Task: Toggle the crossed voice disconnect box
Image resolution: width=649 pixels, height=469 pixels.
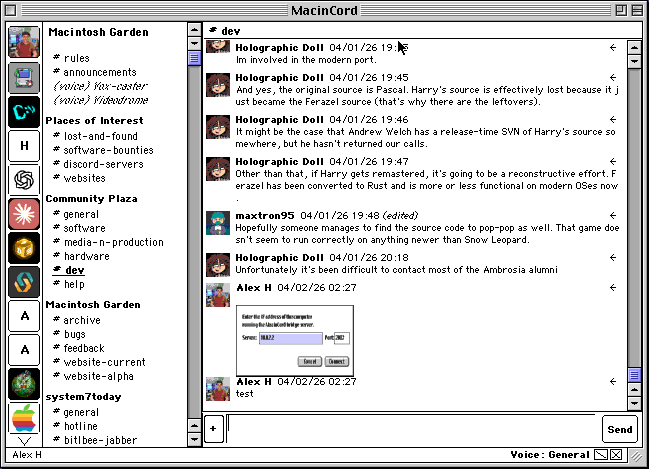Action: [616, 455]
